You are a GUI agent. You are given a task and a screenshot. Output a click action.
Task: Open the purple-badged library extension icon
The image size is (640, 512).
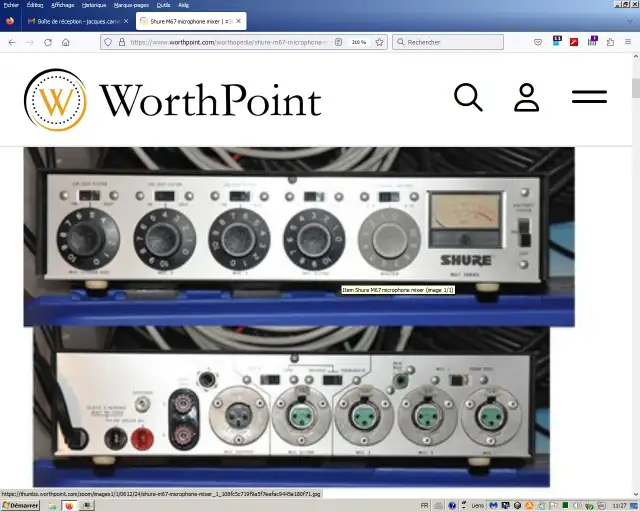(x=592, y=41)
